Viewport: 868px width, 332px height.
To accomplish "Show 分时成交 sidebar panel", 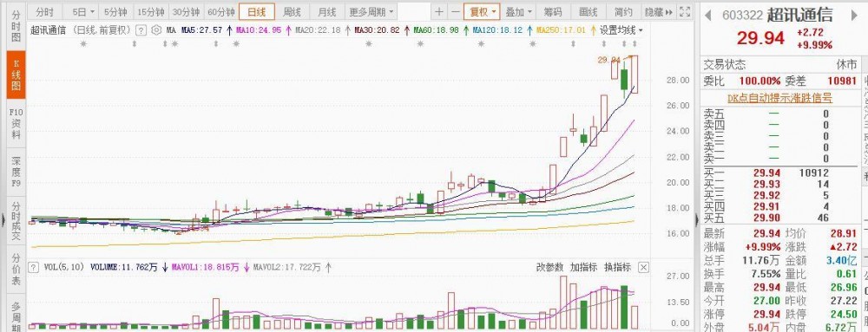I will pos(16,220).
